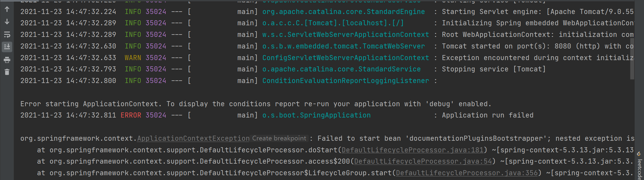Disable scroll to end
644x180 pixels.
tap(7, 46)
